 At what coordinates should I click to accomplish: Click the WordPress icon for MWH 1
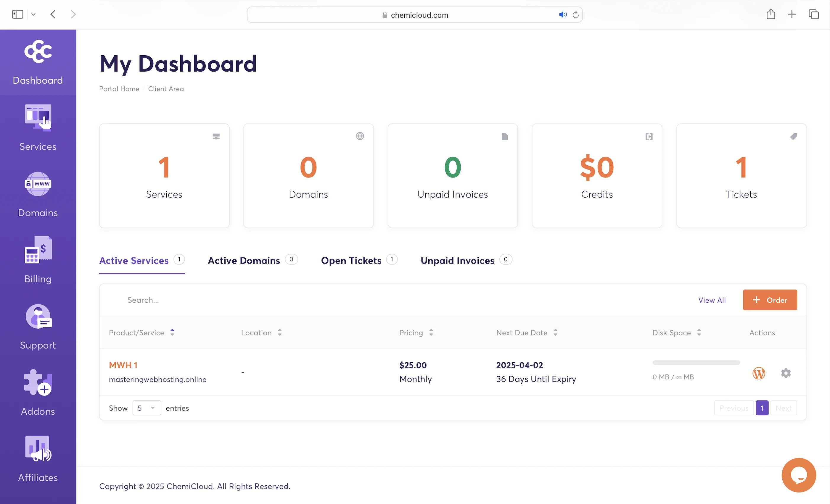[x=759, y=373]
